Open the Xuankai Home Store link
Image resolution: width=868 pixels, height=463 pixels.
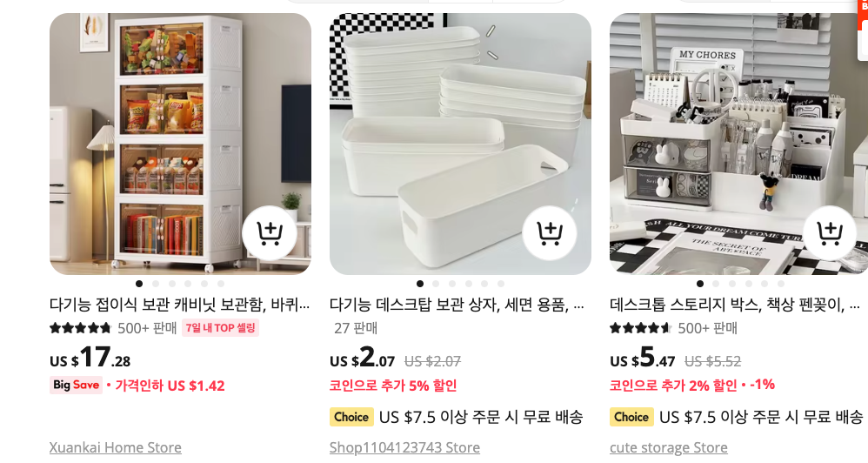115,447
